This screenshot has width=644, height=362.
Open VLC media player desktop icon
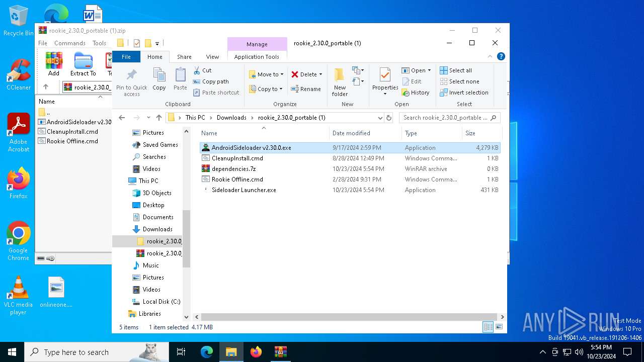[18, 296]
